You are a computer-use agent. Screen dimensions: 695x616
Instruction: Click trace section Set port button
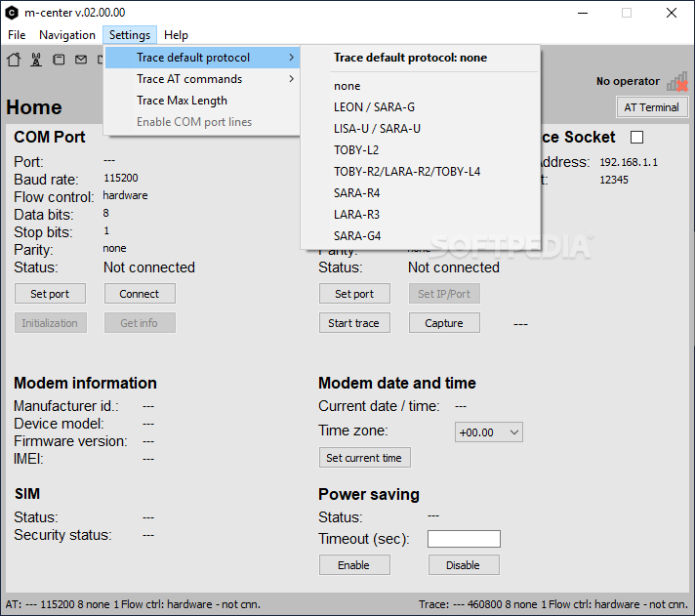pos(354,294)
